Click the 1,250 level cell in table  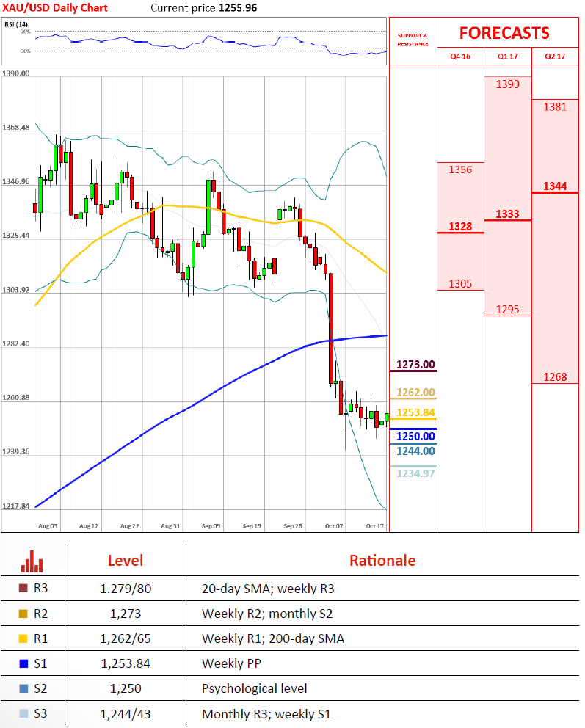(x=126, y=688)
